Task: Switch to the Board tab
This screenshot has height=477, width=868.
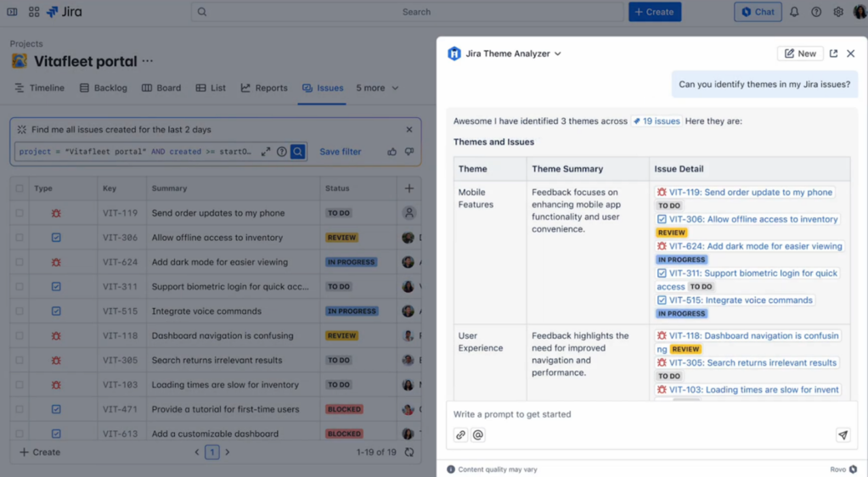Action: (x=161, y=88)
